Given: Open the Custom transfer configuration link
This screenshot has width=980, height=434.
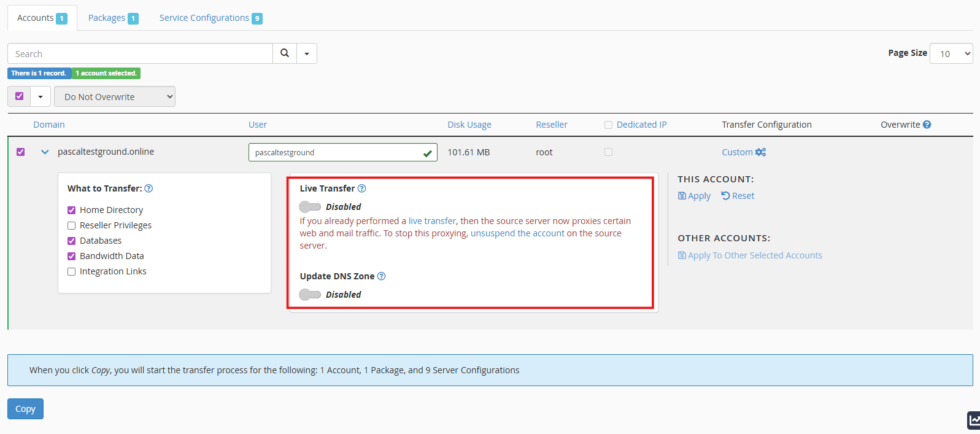Looking at the screenshot, I should coord(744,152).
